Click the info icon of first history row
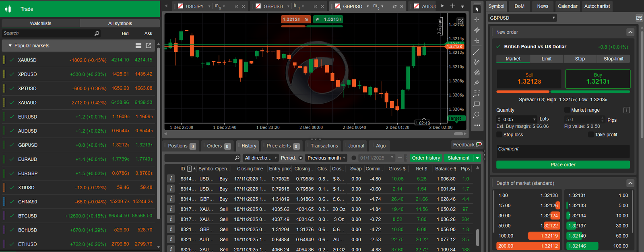 coord(171,179)
